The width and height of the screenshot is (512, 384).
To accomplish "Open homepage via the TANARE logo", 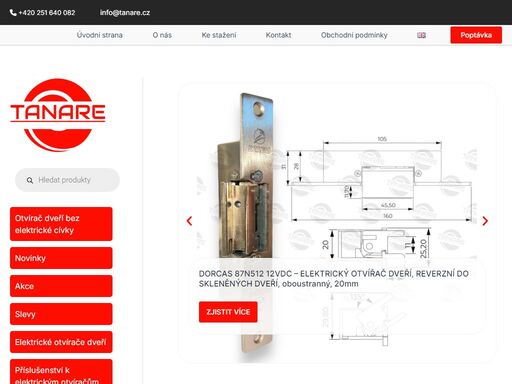I will [58, 115].
